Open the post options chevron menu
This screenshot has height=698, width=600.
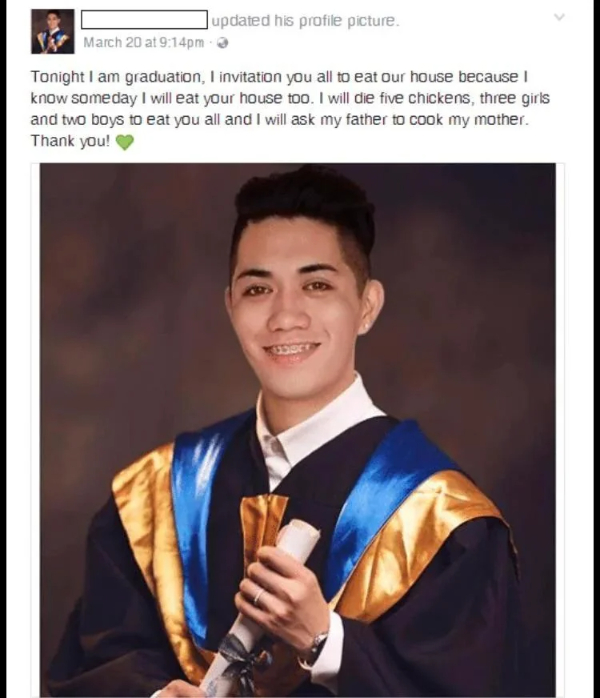coord(559,17)
